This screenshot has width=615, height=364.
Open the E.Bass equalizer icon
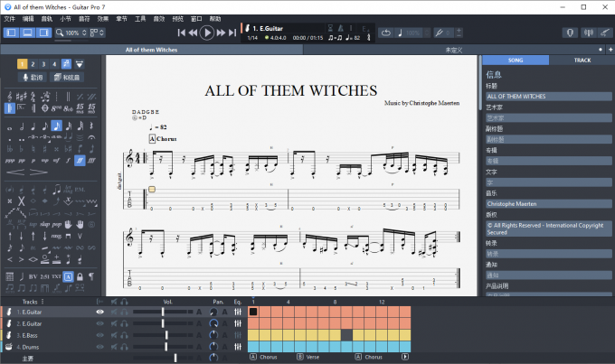click(x=238, y=335)
